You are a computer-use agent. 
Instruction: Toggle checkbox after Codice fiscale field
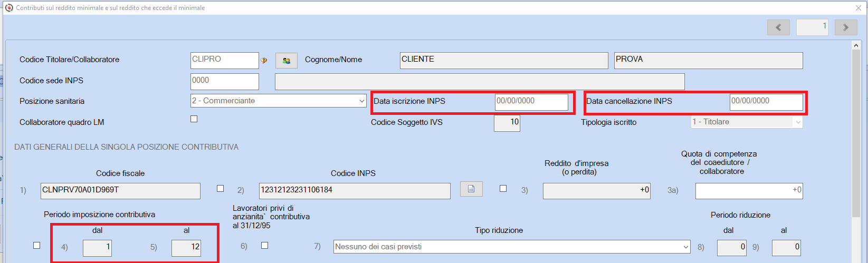coord(221,189)
